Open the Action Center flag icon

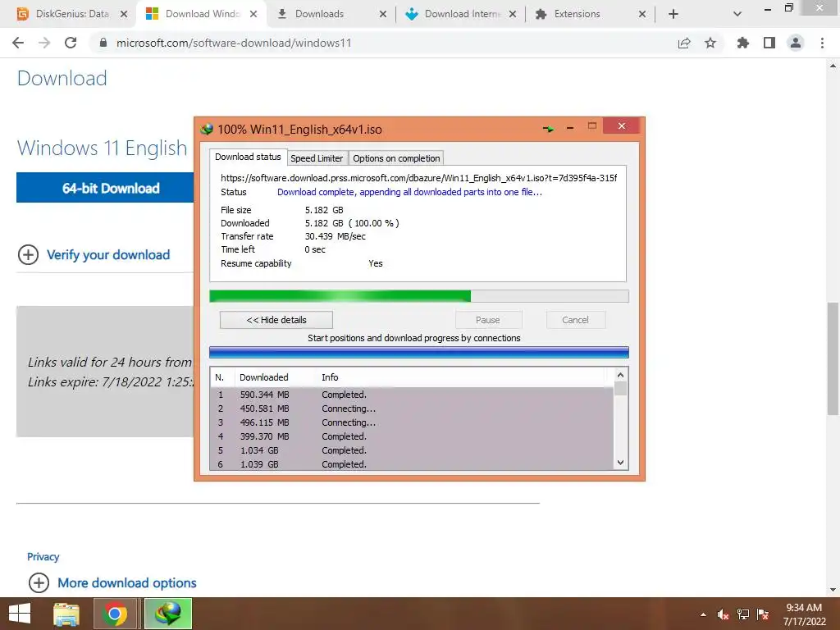pyautogui.click(x=763, y=614)
